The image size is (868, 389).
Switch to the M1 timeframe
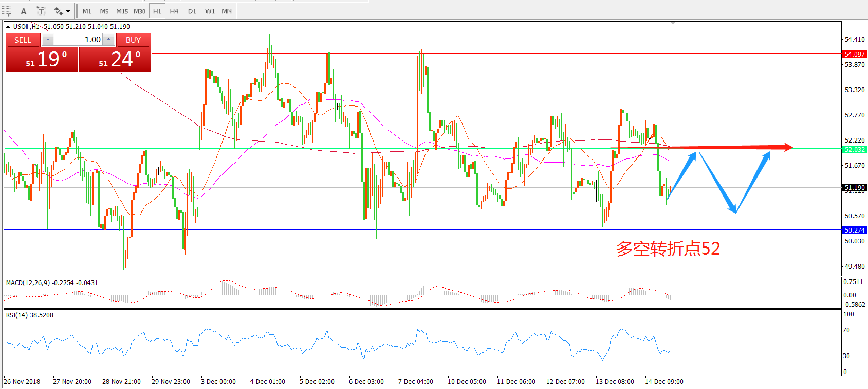point(87,11)
